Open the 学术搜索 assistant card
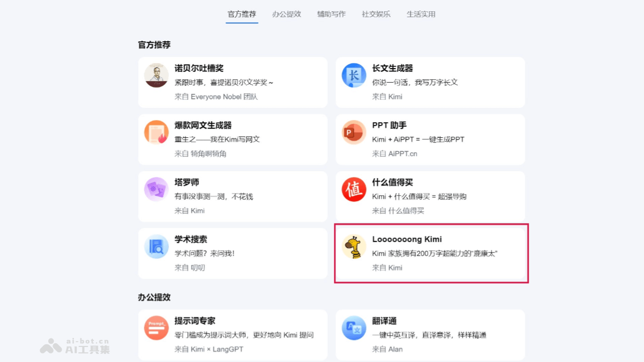This screenshot has width=644, height=362. point(233,253)
